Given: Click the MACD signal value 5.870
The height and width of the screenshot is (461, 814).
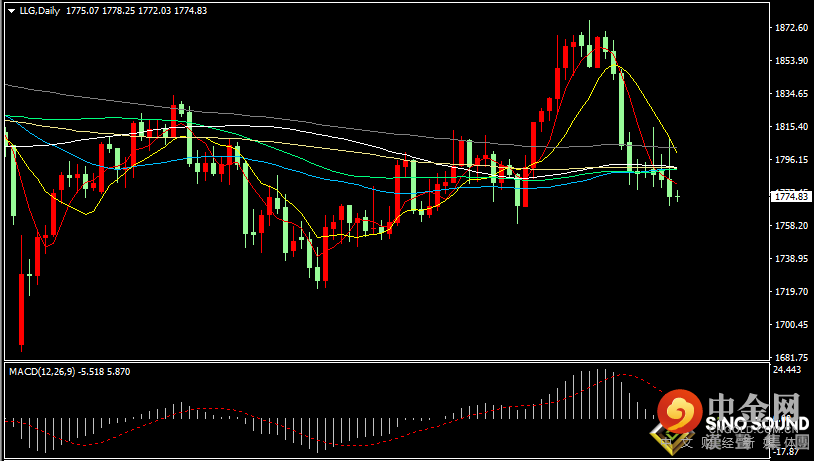Looking at the screenshot, I should pos(118,372).
